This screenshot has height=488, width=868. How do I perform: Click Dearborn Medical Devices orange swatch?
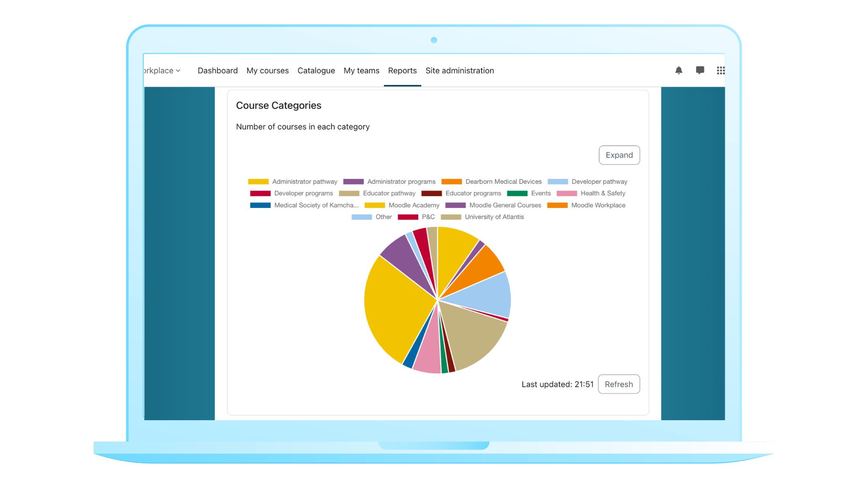click(x=451, y=182)
